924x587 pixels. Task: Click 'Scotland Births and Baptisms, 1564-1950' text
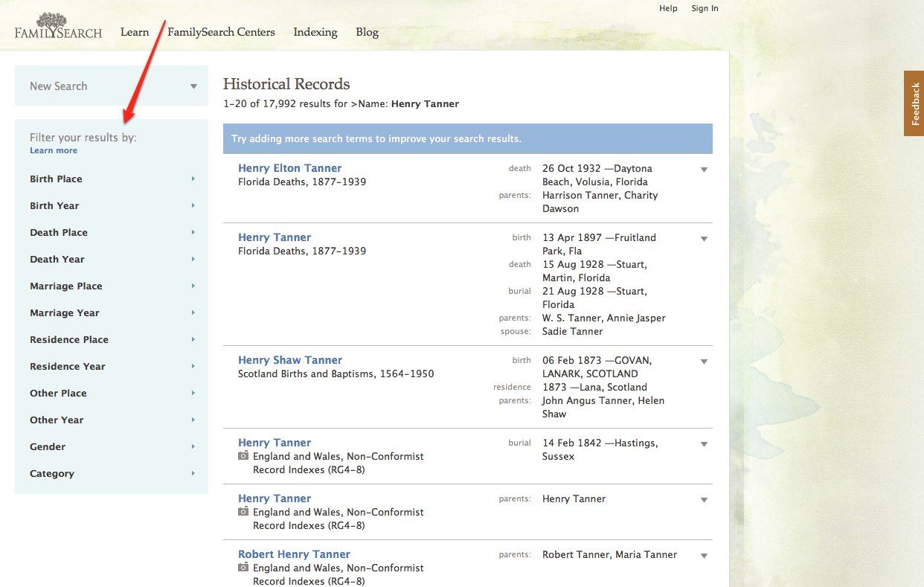coord(336,373)
